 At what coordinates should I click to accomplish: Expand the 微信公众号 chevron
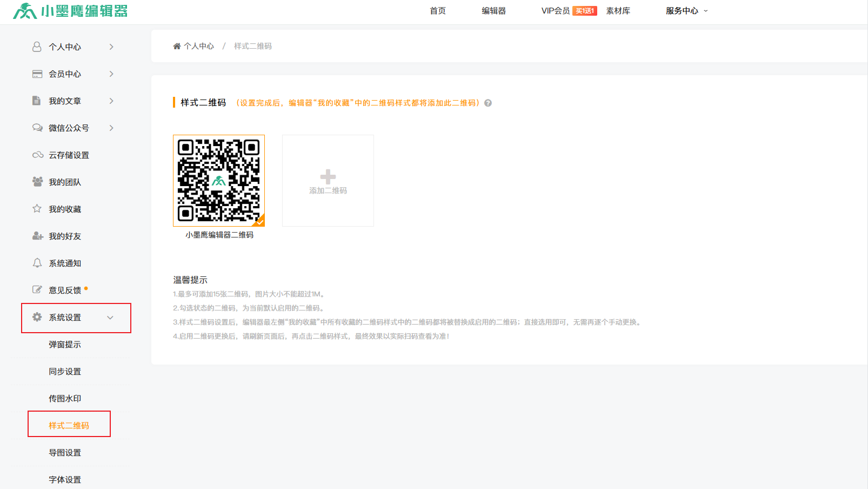tap(111, 128)
